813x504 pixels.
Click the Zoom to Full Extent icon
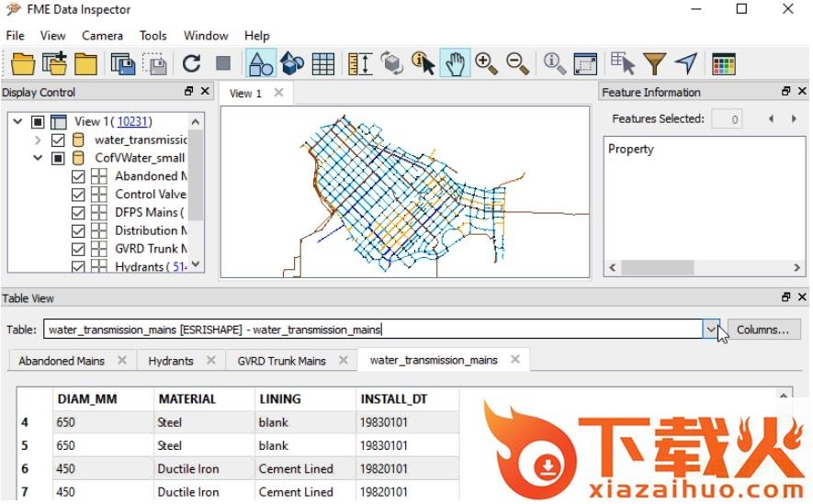point(585,64)
